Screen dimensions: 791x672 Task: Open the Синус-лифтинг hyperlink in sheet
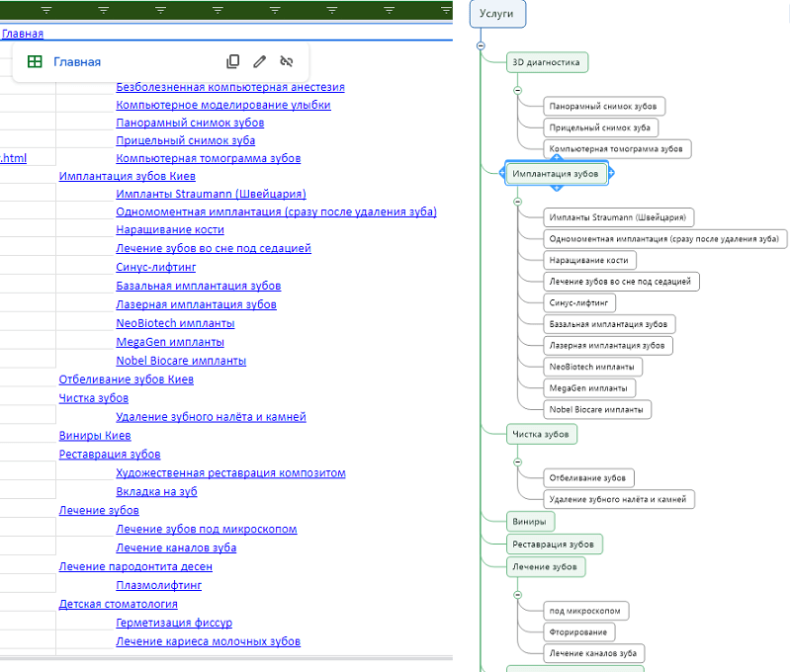(x=156, y=267)
